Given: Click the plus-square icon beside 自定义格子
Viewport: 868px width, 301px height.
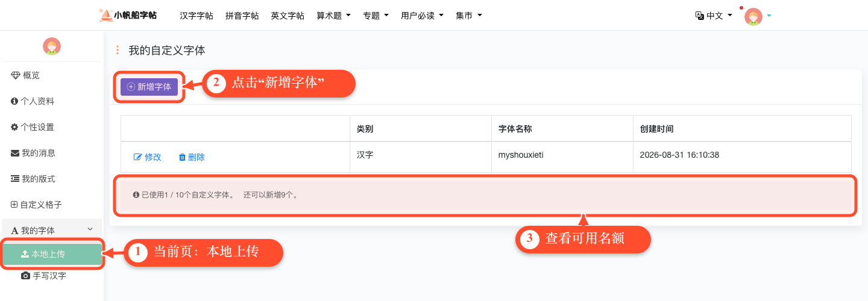Looking at the screenshot, I should click(14, 205).
